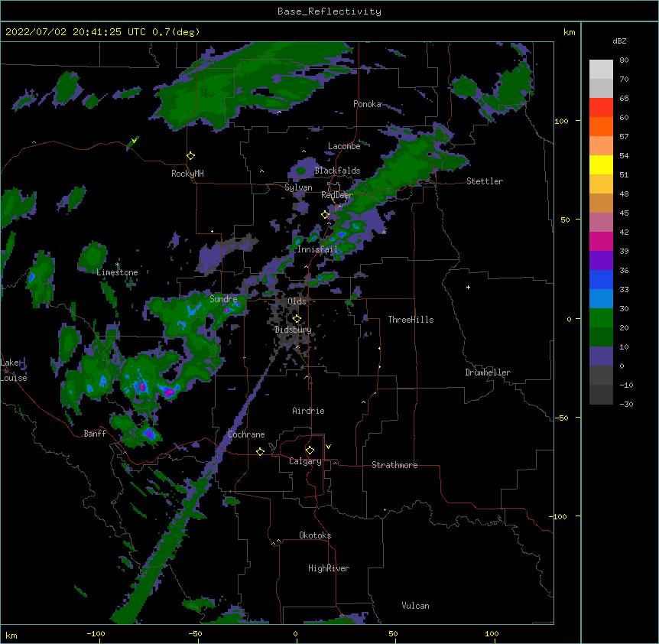Pick the red 60-65 dBZ legend swatch
This screenshot has height=644, width=659.
(601, 108)
